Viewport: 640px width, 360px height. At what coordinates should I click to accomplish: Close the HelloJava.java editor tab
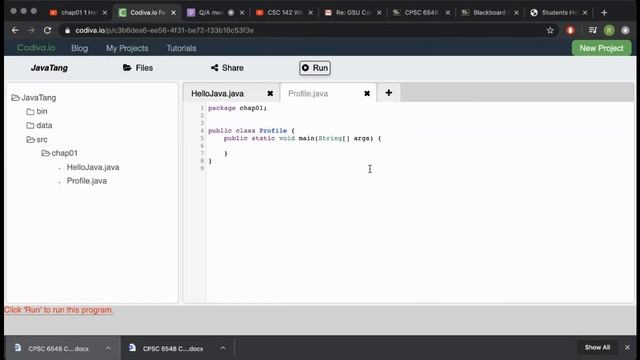pos(270,93)
